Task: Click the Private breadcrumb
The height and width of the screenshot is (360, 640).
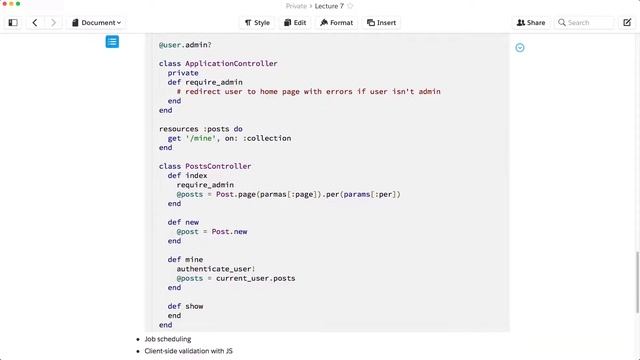Action: pyautogui.click(x=296, y=6)
